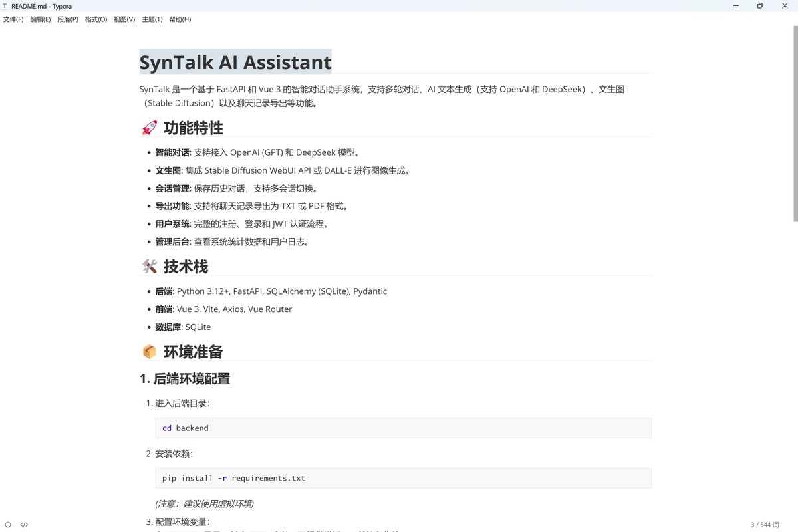The width and height of the screenshot is (798, 532).
Task: Open the 帮助 menu
Action: tap(179, 19)
